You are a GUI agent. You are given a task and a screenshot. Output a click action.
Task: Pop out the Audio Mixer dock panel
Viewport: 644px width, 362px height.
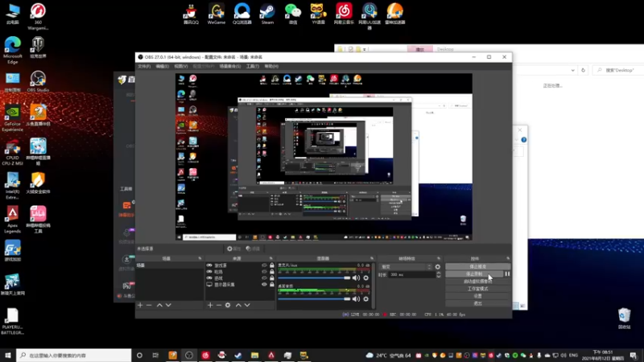click(x=372, y=258)
